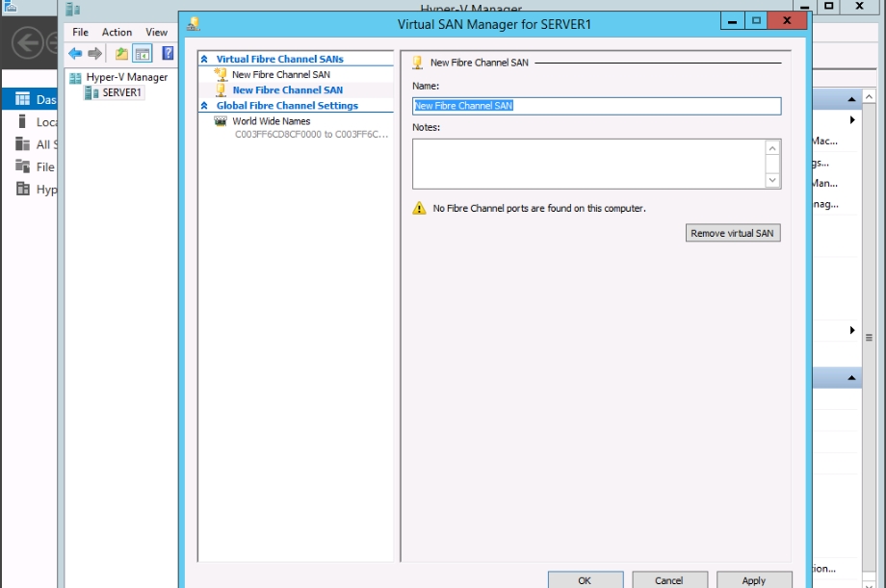Open the Action menu in Hyper-V Manager
The width and height of the screenshot is (886, 588).
117,32
